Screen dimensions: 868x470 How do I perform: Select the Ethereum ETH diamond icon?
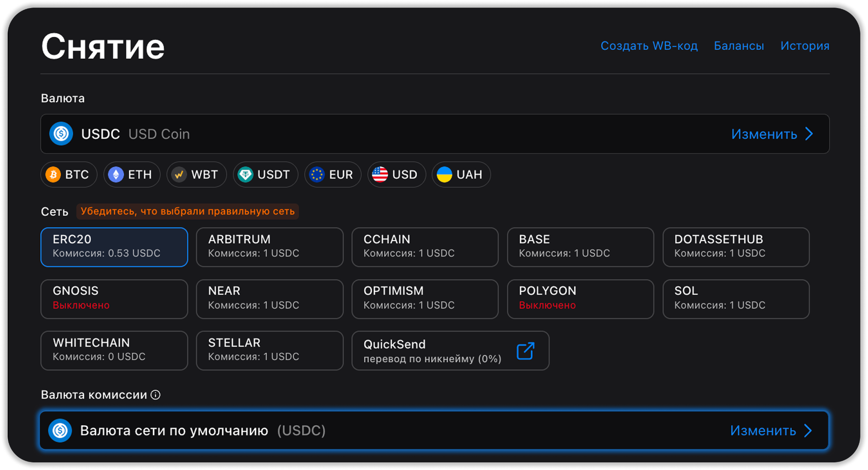coord(116,174)
